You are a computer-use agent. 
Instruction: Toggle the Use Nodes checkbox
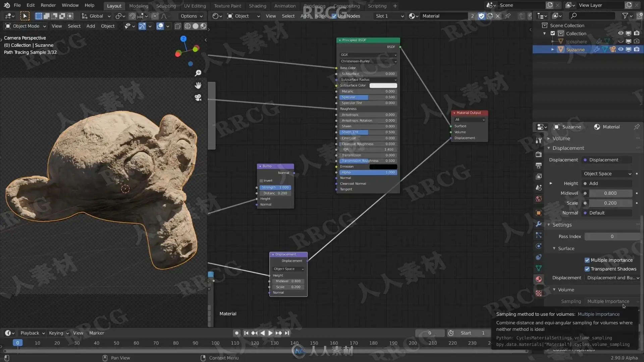point(334,16)
